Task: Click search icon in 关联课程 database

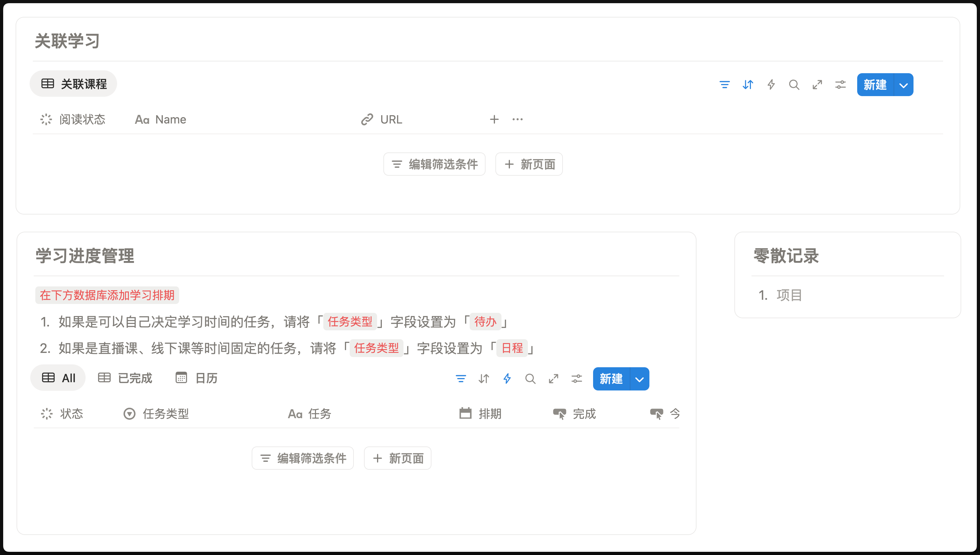Action: point(794,85)
